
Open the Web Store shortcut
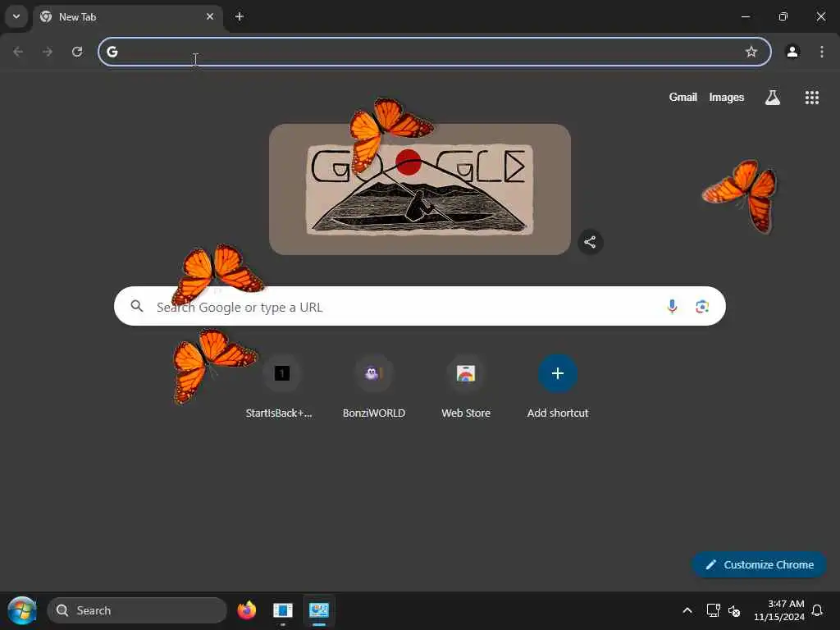[x=466, y=386]
